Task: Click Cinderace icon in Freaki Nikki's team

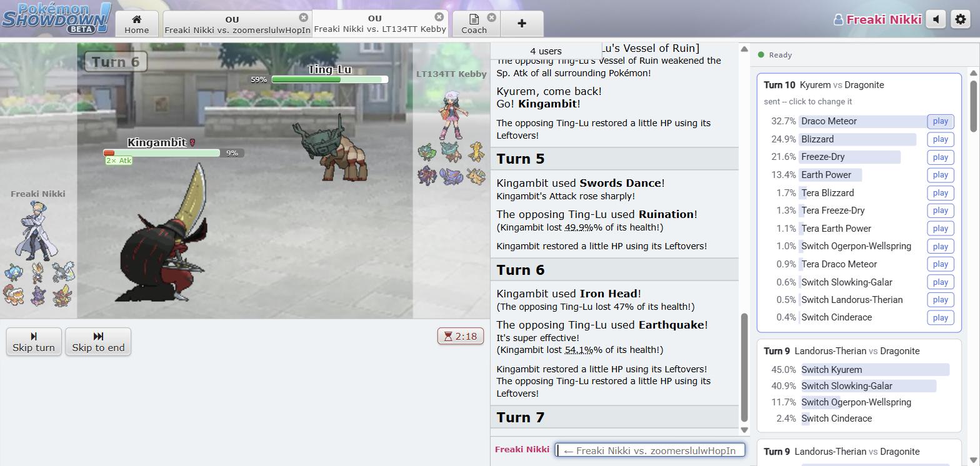Action: tap(39, 273)
